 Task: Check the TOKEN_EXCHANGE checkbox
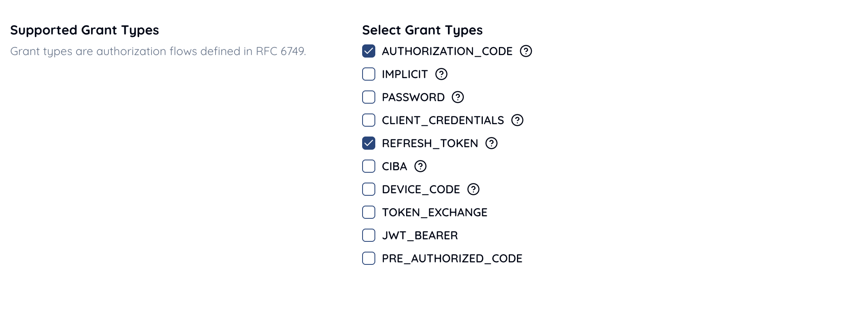[x=369, y=212]
